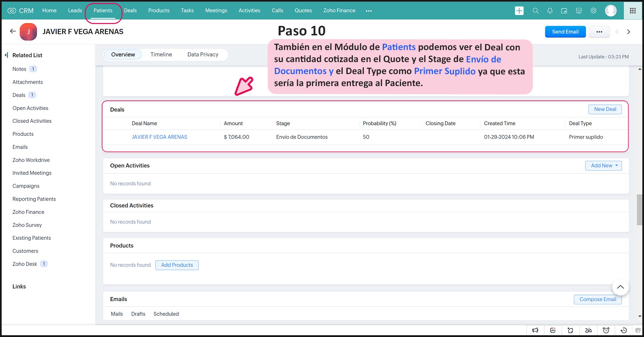644x337 pixels.
Task: Click the plus quick-create icon
Action: click(x=519, y=11)
